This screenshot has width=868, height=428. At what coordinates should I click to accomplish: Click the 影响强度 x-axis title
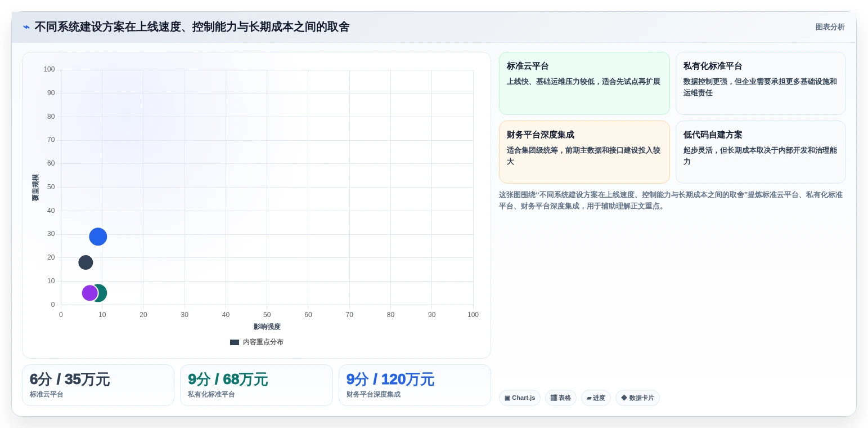(267, 327)
